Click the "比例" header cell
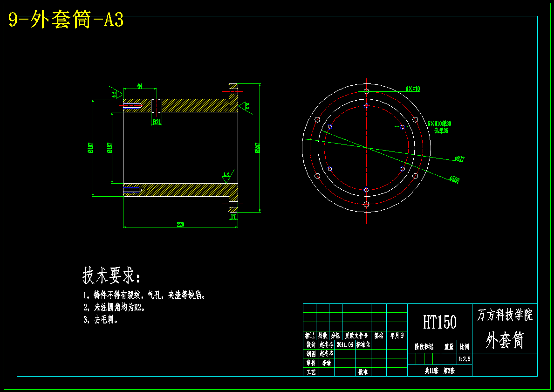This screenshot has width=554, height=392. [464, 347]
